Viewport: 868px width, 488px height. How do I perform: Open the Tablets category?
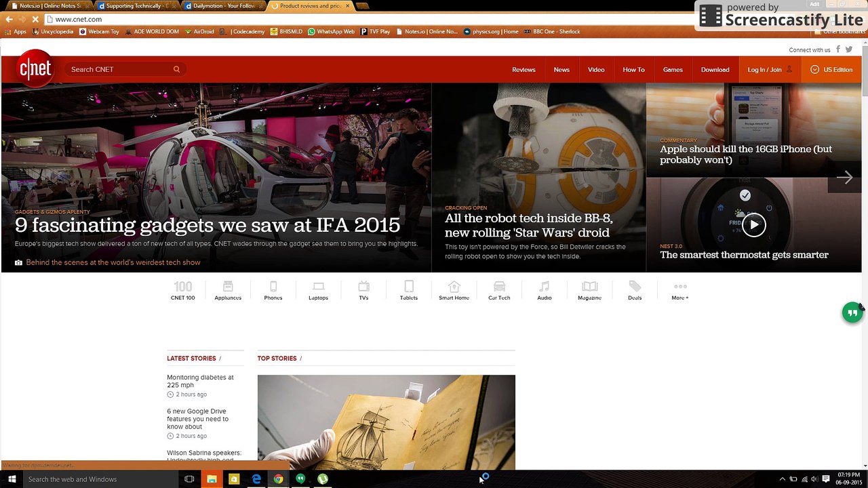click(x=409, y=291)
